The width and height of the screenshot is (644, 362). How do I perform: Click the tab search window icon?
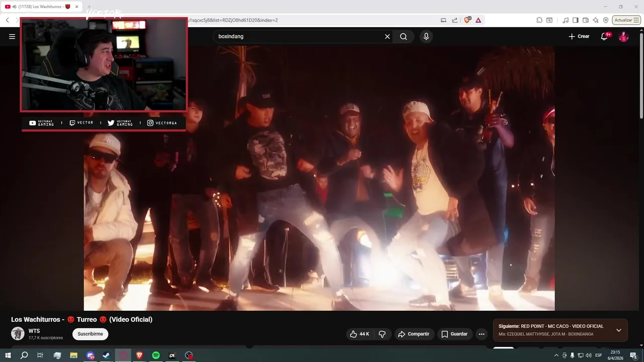coord(549,20)
